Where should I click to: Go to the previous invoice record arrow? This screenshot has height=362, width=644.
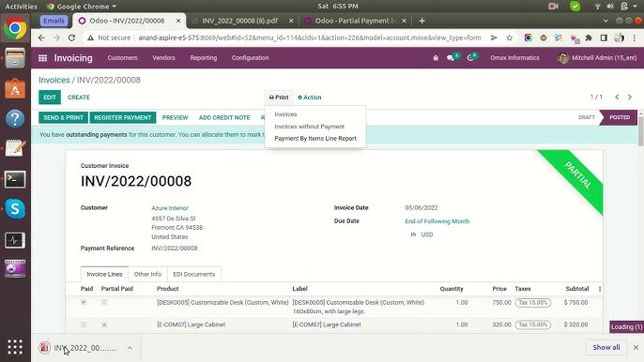(617, 98)
